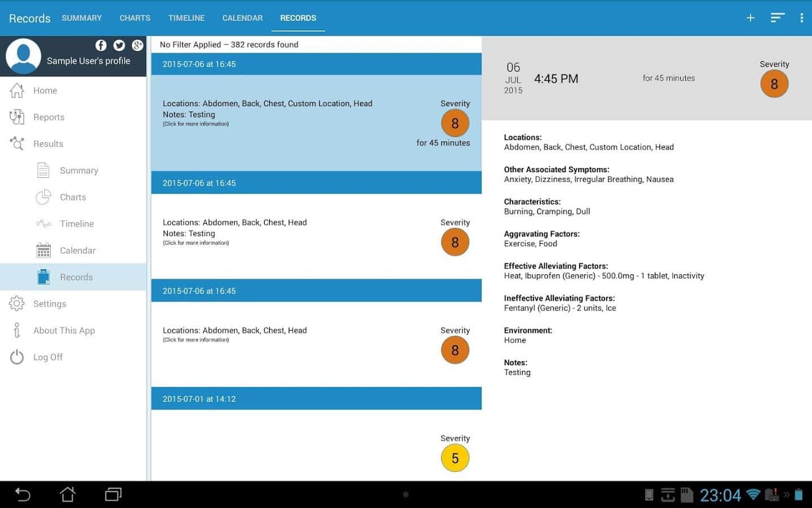This screenshot has height=508, width=812.
Task: Collapse the Results section in sidebar
Action: pos(48,144)
